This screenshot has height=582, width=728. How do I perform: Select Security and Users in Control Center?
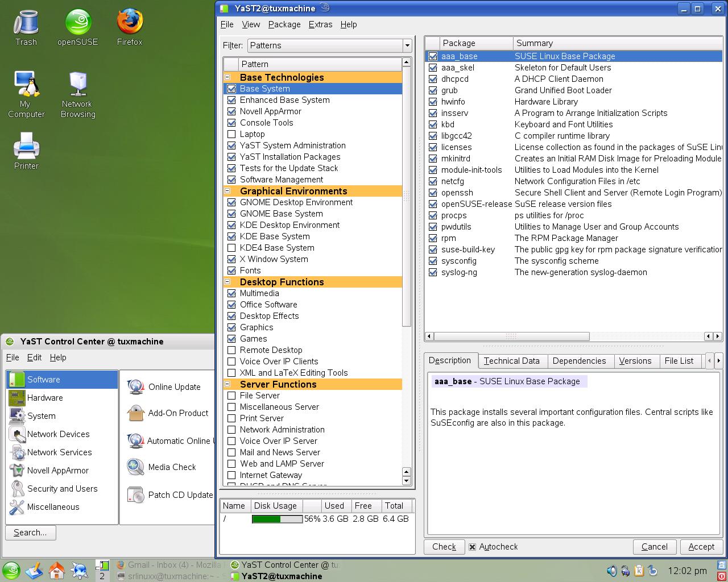click(62, 489)
